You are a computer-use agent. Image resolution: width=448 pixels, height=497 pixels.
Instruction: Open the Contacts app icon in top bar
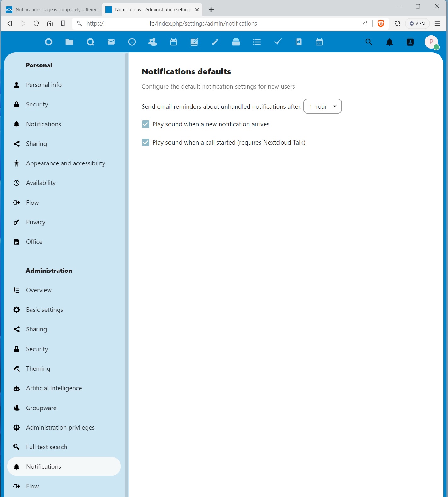(153, 42)
